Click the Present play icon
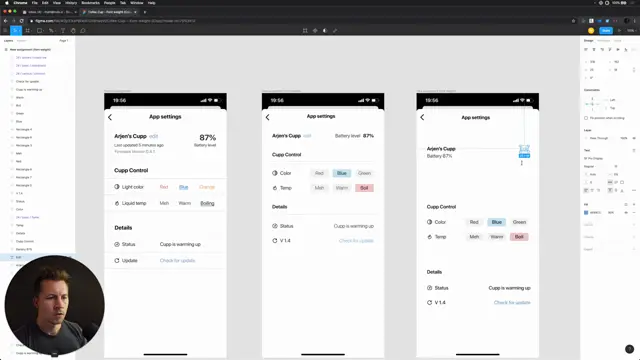This screenshot has width=640, height=360. coord(619,31)
